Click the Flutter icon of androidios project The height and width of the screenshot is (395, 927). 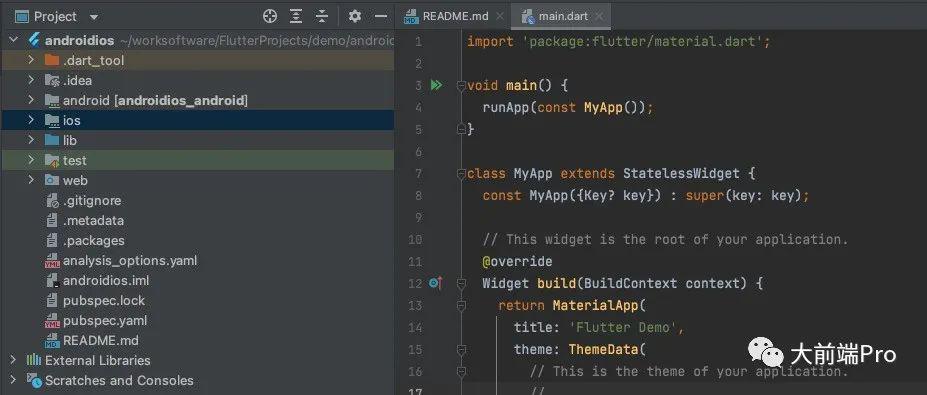pos(34,40)
